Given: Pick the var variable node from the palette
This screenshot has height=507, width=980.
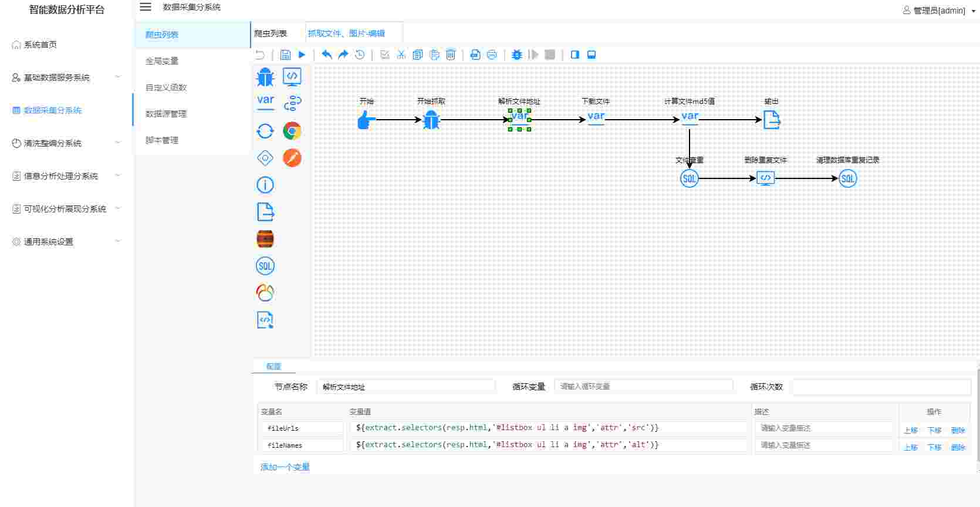Looking at the screenshot, I should 265,103.
